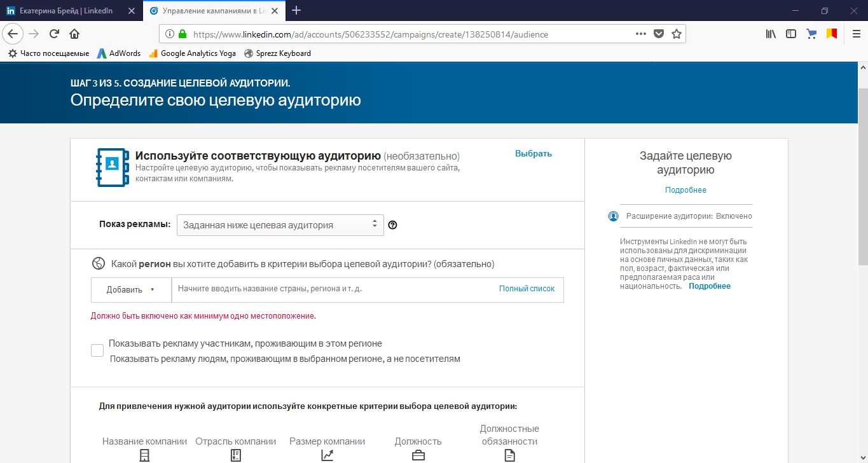This screenshot has height=463, width=868.
Task: Open the Firefox hamburger menu
Action: pos(855,34)
